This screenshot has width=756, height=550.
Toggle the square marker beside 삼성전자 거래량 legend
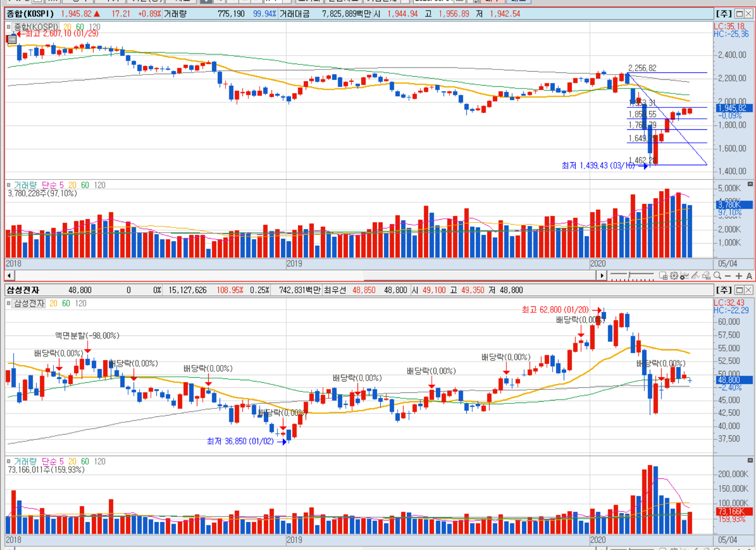tap(8, 461)
